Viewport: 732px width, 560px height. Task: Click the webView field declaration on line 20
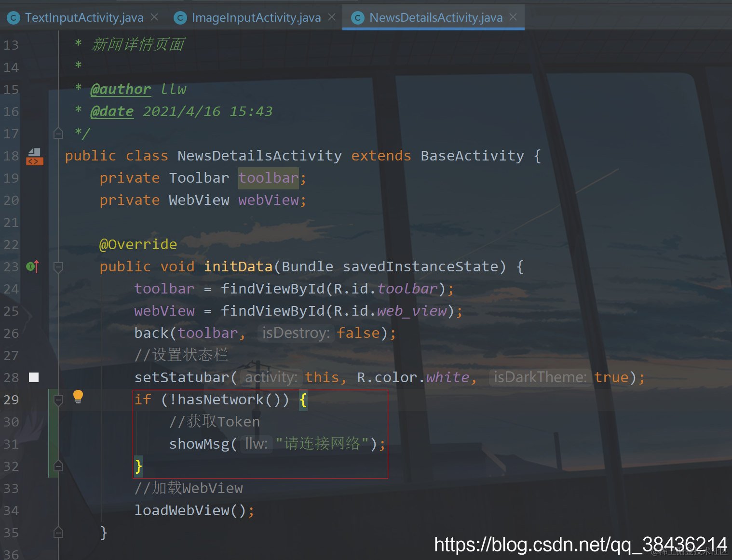pos(269,200)
